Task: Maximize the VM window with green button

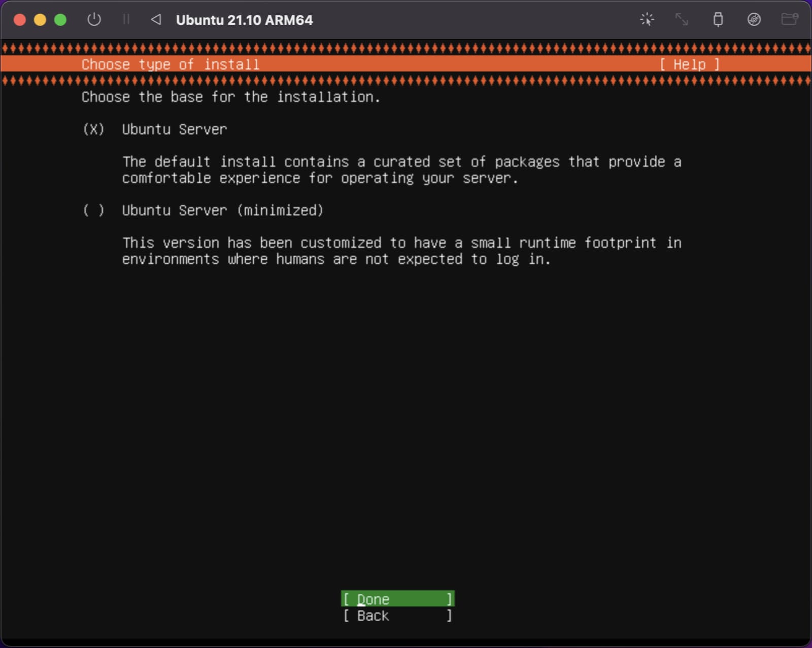Action: coord(60,20)
